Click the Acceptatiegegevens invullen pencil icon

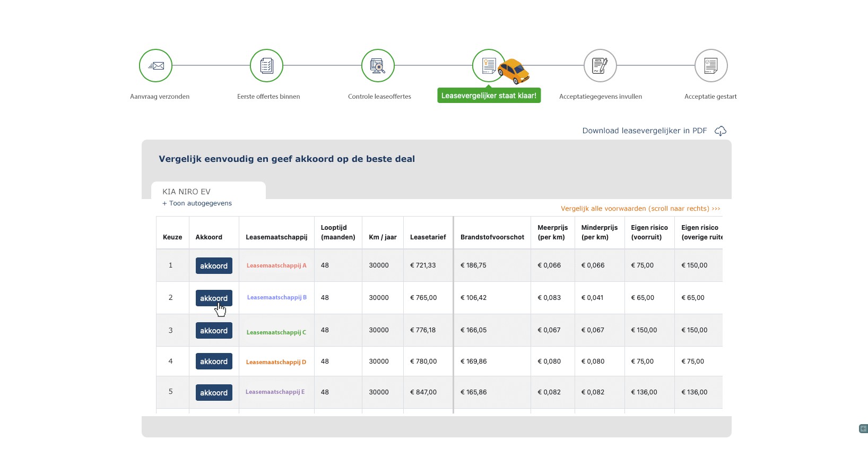[600, 66]
